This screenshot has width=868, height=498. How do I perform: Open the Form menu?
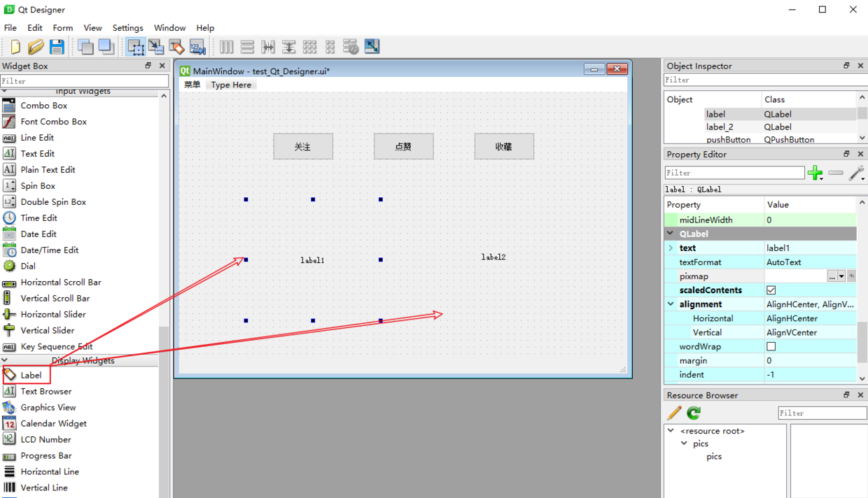63,28
